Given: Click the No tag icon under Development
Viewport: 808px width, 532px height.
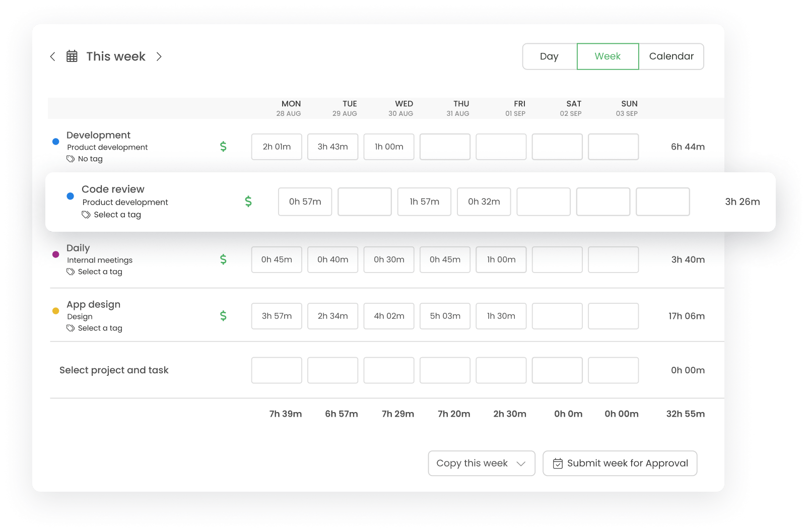Looking at the screenshot, I should click(x=71, y=159).
